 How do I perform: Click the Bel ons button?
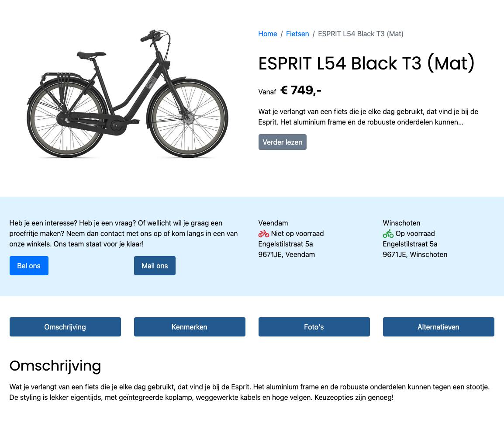29,266
